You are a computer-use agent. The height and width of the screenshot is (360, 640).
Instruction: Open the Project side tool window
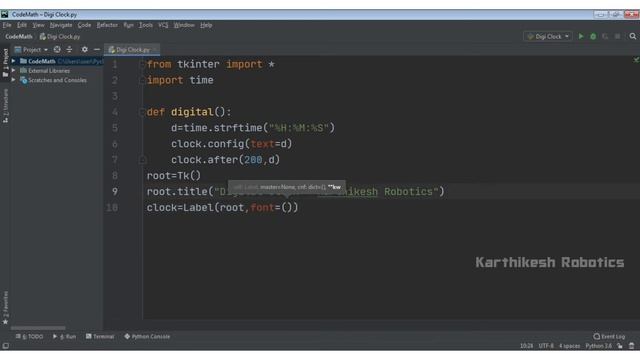coord(5,63)
